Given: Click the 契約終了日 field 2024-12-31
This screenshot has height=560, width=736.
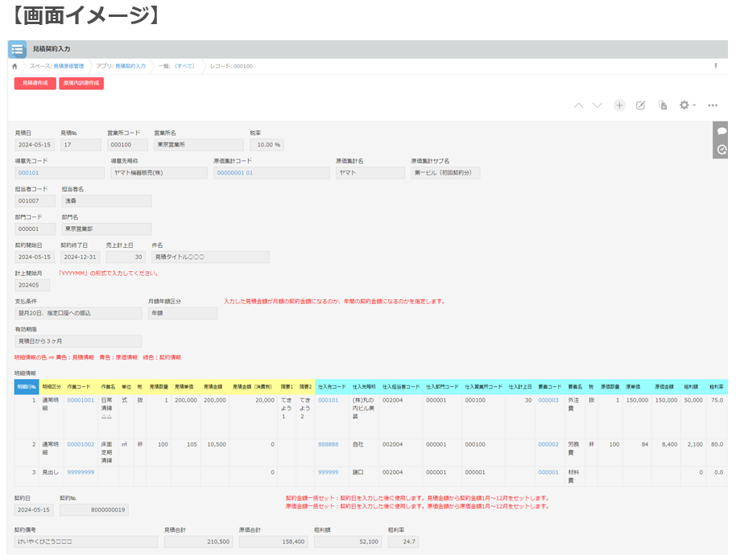Looking at the screenshot, I should pos(80,257).
